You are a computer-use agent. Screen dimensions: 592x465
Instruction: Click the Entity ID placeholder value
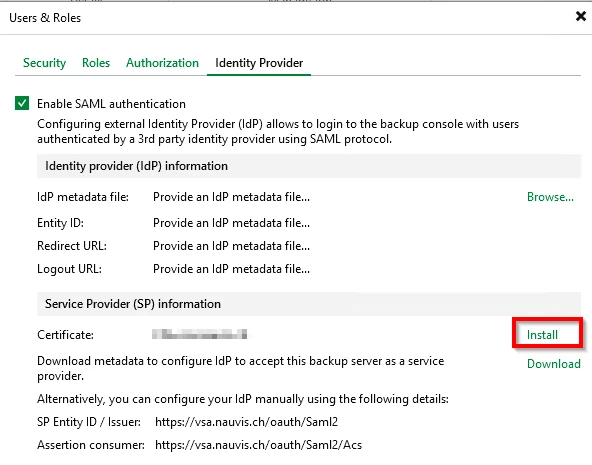click(231, 223)
